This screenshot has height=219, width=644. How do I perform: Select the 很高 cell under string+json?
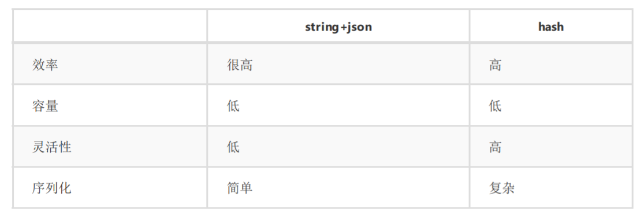[240, 65]
